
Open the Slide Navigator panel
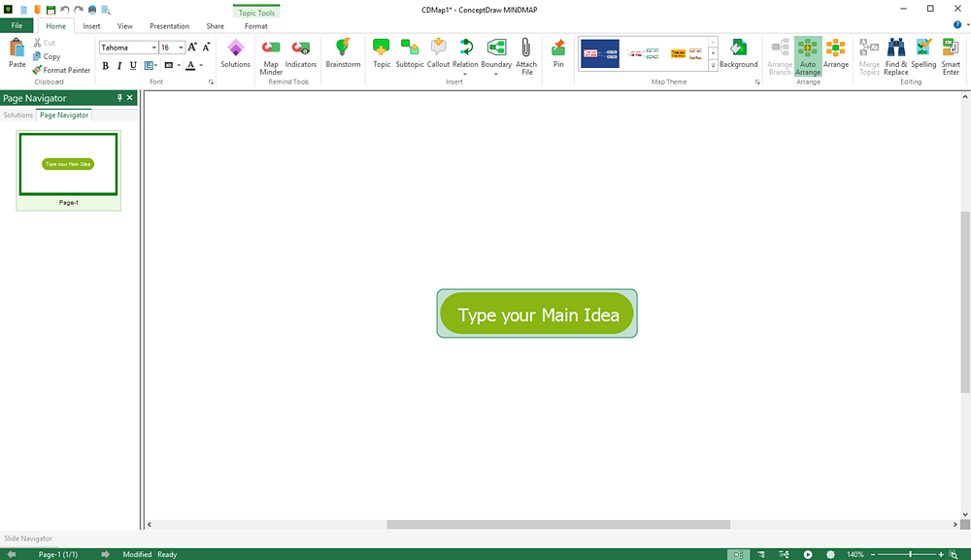[x=28, y=539]
